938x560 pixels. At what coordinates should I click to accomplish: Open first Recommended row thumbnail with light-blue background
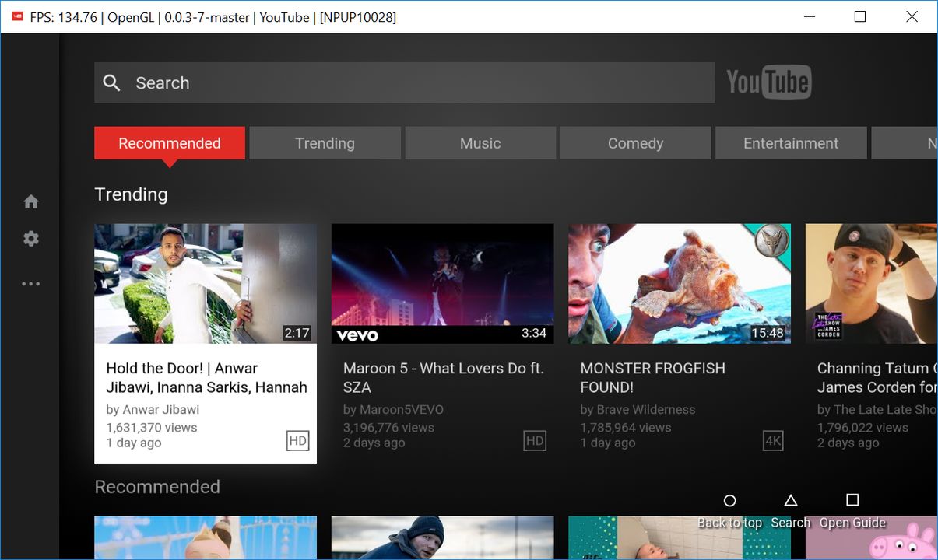[x=206, y=538]
